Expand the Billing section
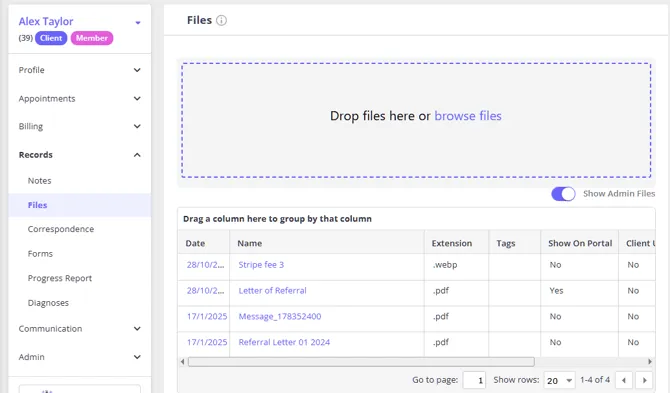This screenshot has width=670, height=393. coord(79,126)
